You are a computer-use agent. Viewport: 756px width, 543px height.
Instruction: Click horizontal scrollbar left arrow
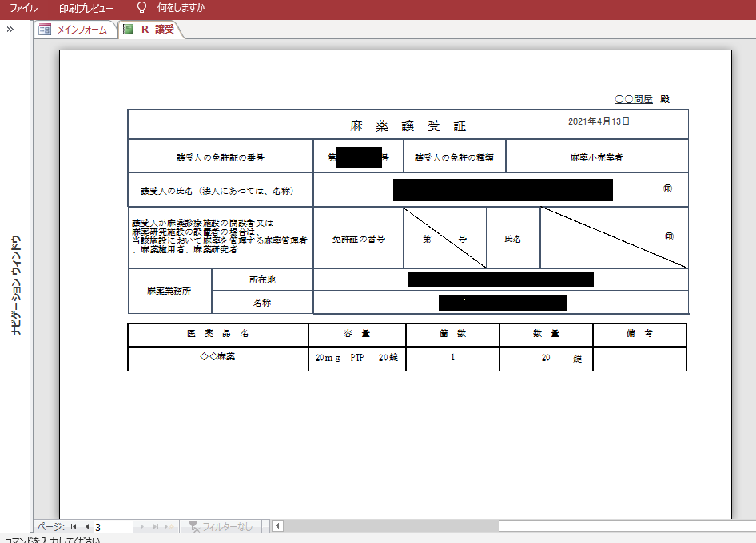[278, 526]
